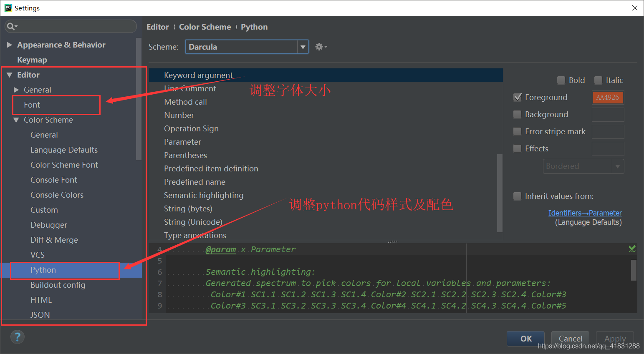Select JSON in the settings tree

tap(40, 315)
